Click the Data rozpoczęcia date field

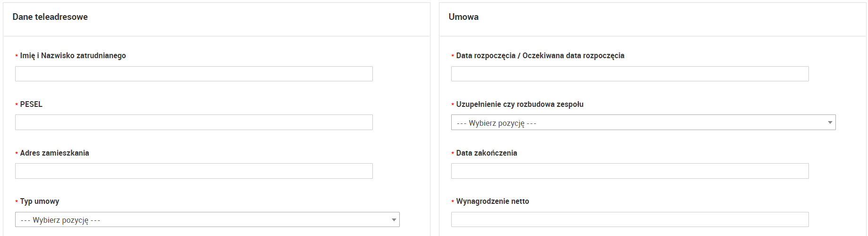pyautogui.click(x=629, y=74)
